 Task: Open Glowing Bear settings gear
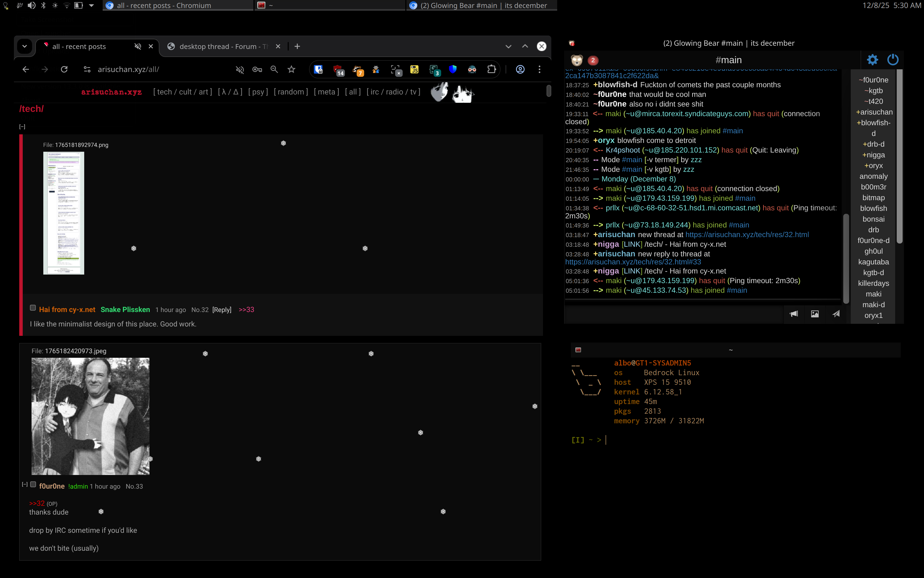point(872,60)
